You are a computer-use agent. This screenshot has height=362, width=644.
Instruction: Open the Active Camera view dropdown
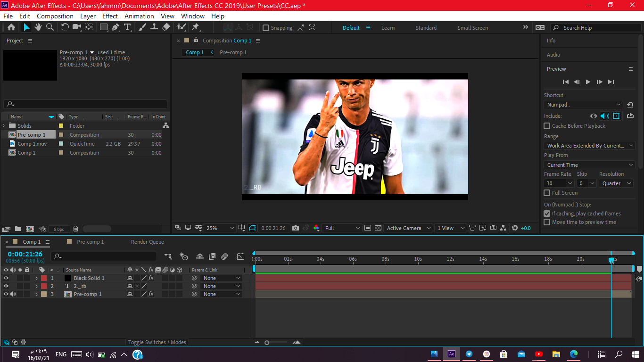tap(408, 228)
